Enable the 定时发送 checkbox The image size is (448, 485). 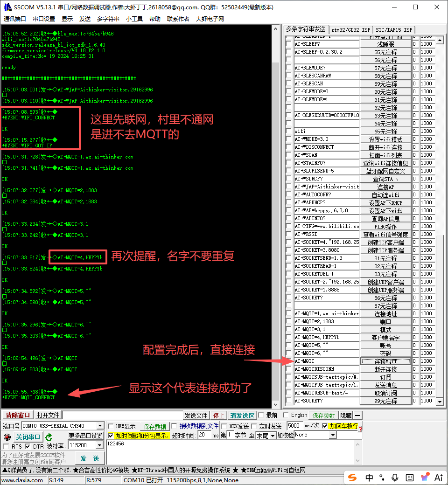(254, 426)
